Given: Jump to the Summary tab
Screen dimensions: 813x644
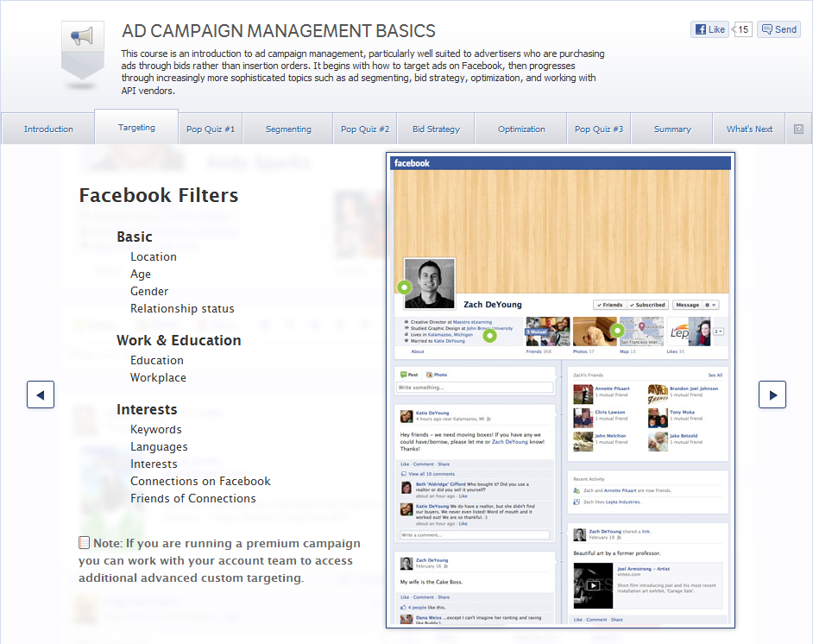Looking at the screenshot, I should [672, 129].
